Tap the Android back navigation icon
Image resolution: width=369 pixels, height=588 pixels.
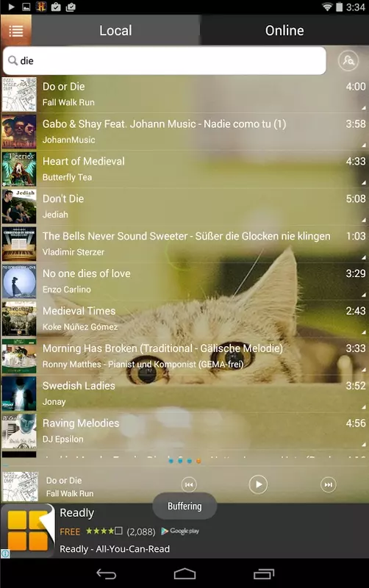tap(106, 574)
